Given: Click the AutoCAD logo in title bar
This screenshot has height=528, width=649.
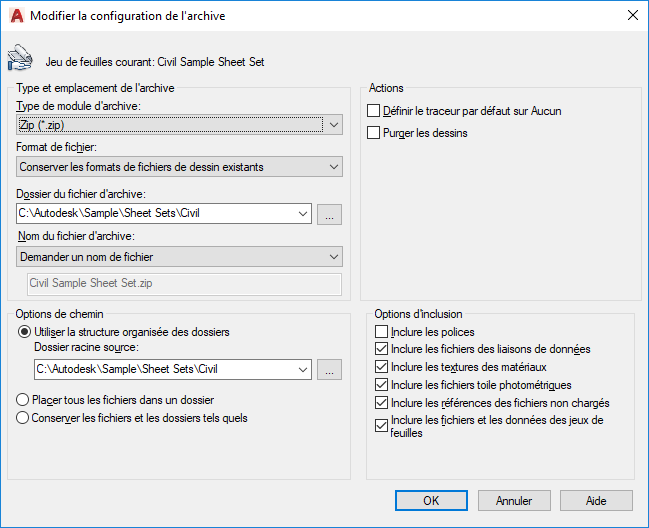Looking at the screenshot, I should pos(16,15).
